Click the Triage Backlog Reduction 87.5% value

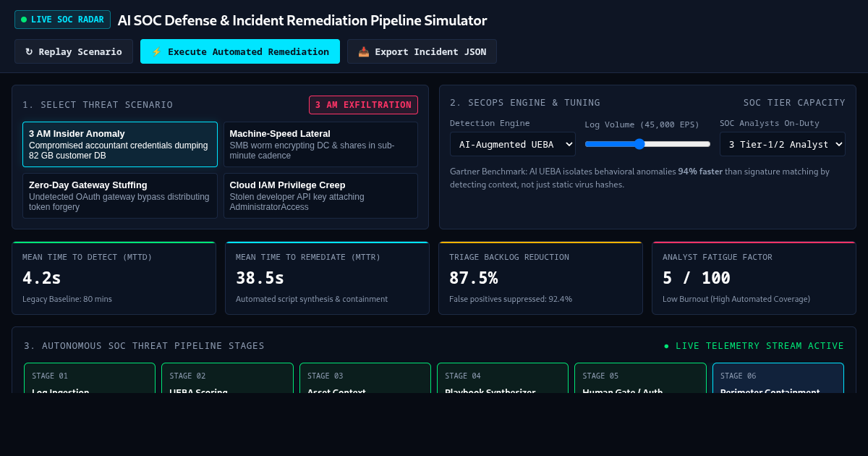coord(473,278)
